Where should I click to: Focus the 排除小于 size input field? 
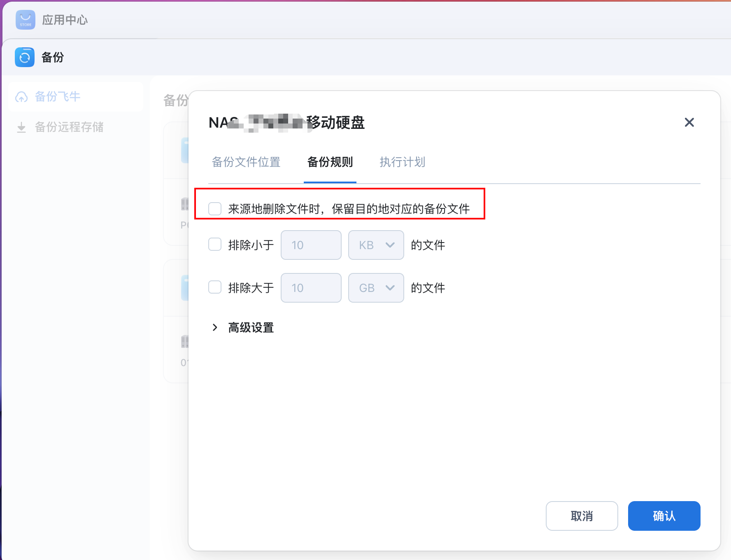pos(311,245)
